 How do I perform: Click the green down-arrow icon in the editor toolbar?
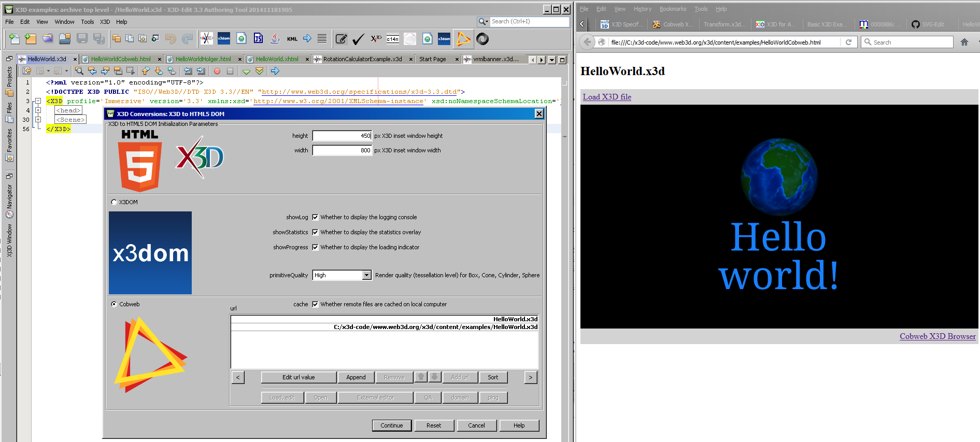(246, 71)
